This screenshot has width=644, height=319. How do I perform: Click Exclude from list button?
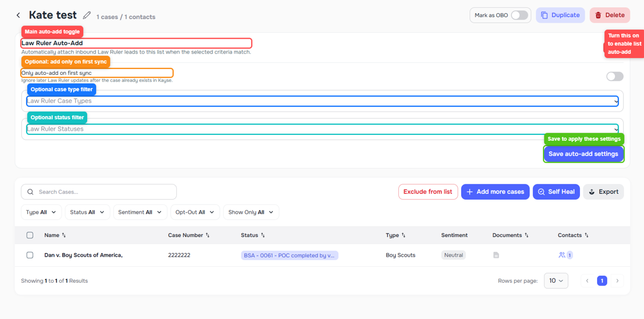427,191
